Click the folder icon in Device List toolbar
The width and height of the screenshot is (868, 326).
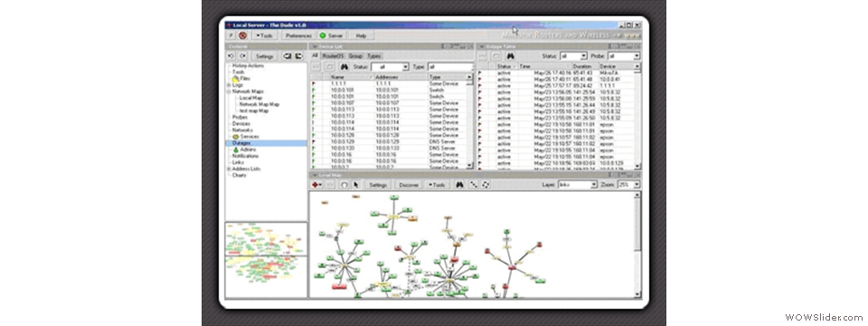coord(329,66)
